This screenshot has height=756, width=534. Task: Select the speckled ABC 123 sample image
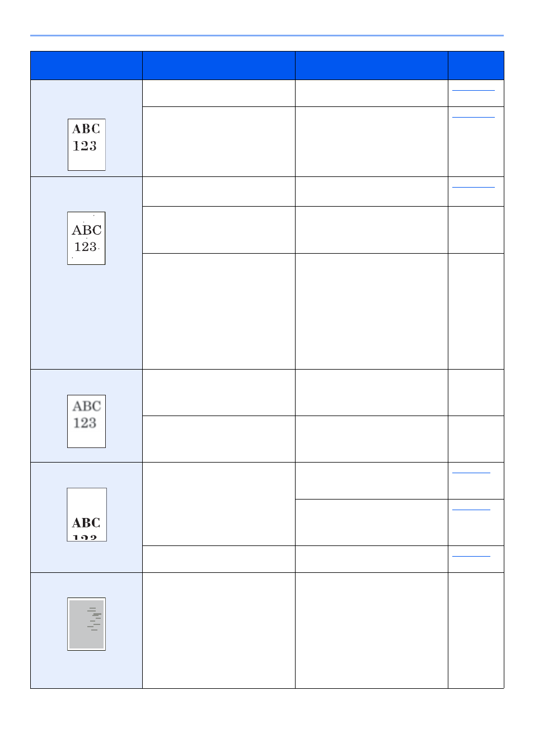(86, 238)
